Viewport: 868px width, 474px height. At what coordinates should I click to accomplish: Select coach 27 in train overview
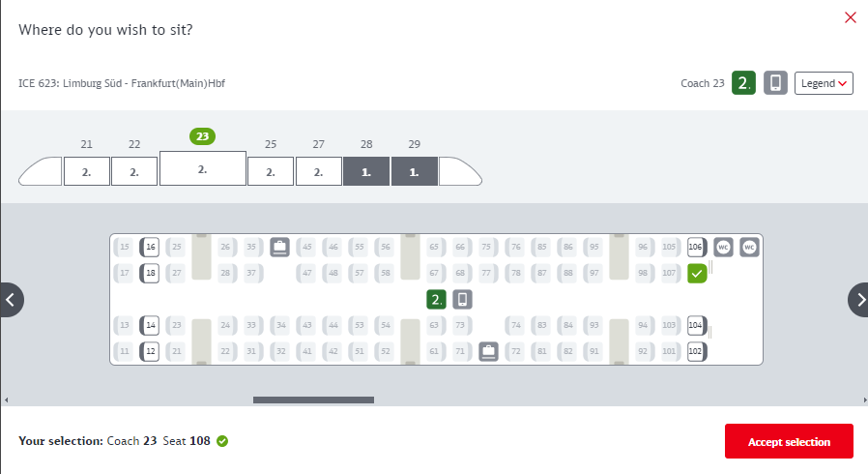point(318,171)
